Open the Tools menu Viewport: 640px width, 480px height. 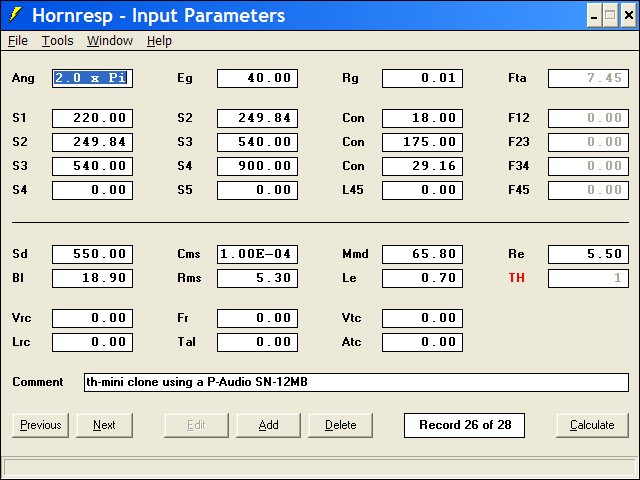click(x=58, y=41)
